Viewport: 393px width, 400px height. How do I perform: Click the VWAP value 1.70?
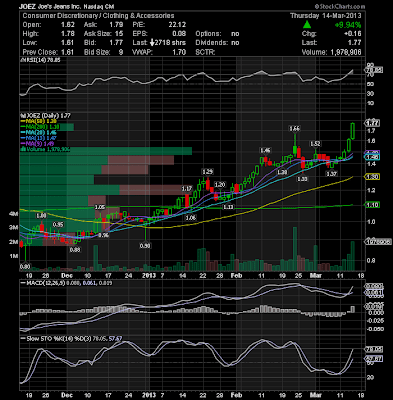[x=179, y=52]
